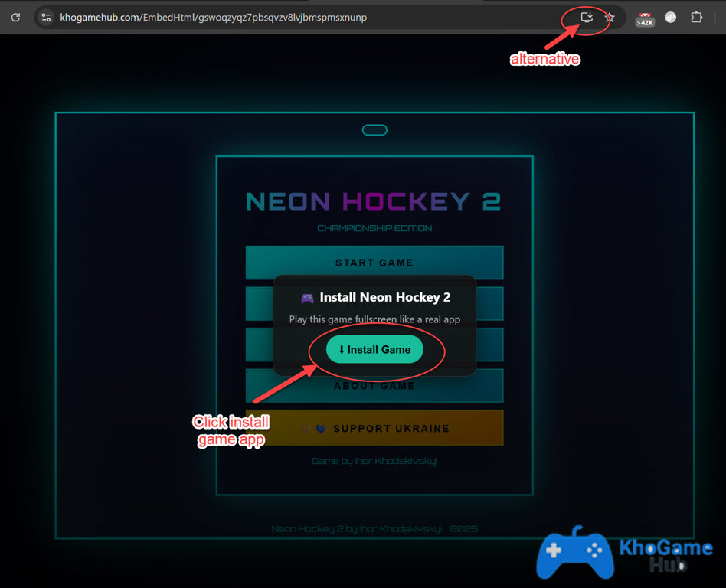Click the KhoGame Hub gamepad logo

coord(574,554)
